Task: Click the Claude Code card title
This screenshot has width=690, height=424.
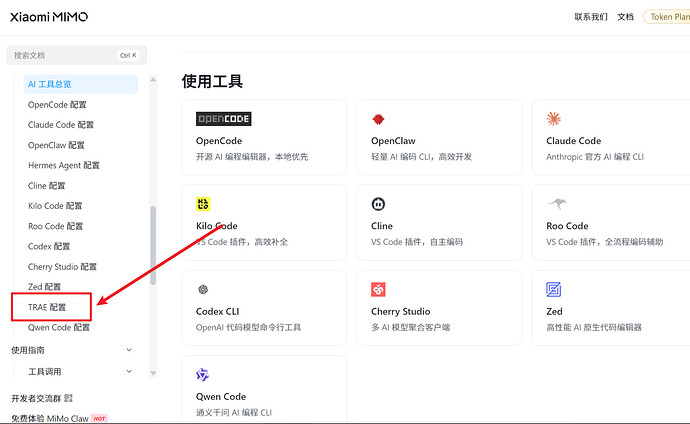Action: tap(574, 141)
